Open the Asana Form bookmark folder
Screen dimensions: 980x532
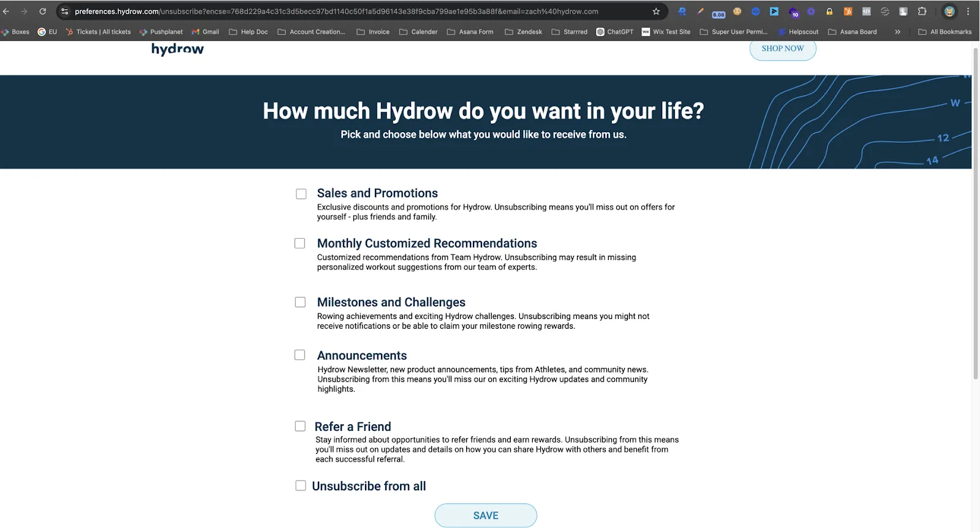tap(470, 32)
